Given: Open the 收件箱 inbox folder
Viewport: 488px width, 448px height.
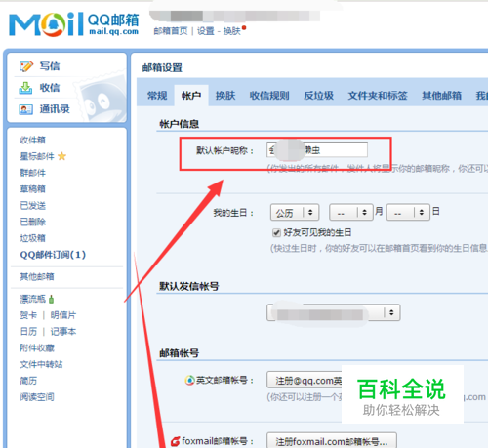Looking at the screenshot, I should 33,140.
